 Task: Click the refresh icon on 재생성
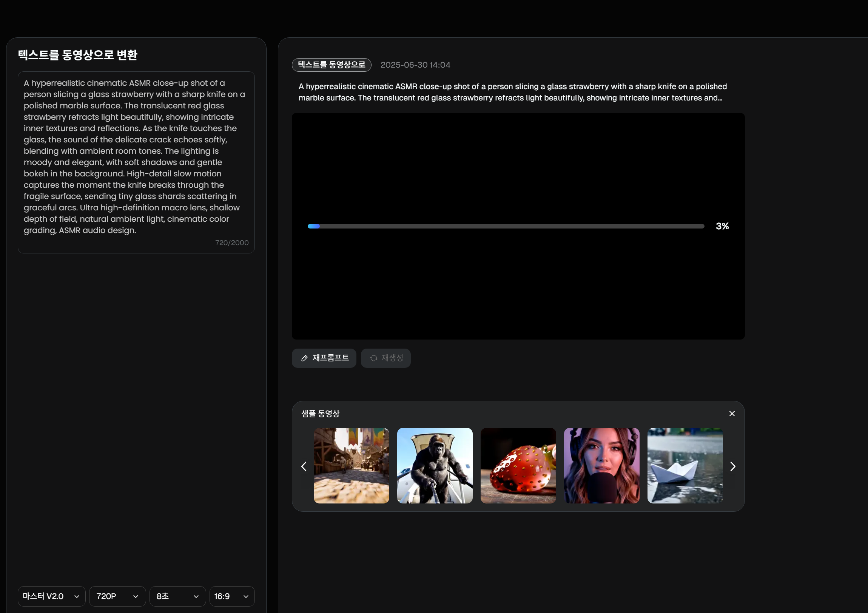373,358
